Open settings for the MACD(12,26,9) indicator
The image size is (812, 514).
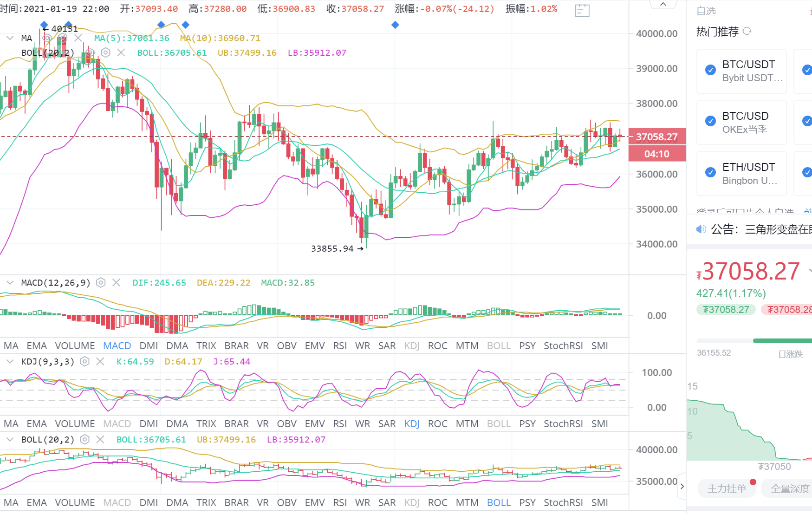coord(101,283)
